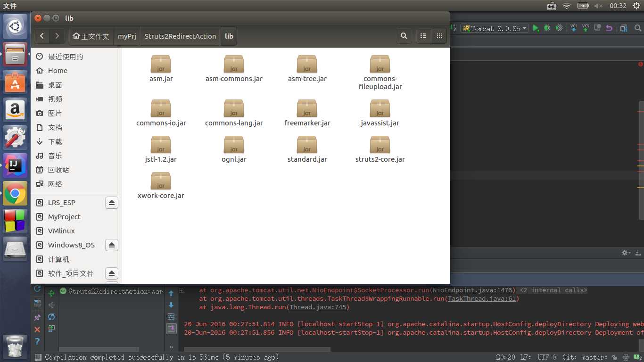
Task: Select struts2-core.jar archive
Action: click(380, 149)
